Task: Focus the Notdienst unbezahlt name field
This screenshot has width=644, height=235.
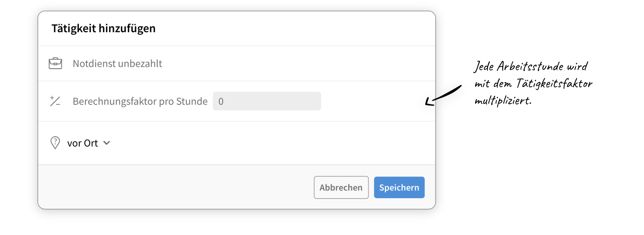Action: pyautogui.click(x=117, y=64)
